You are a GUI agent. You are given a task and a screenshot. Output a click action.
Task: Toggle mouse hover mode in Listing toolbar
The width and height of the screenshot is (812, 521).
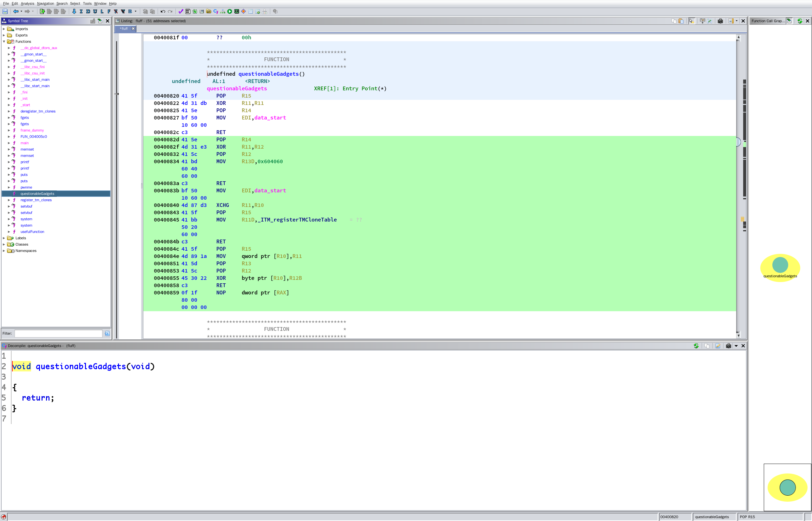click(x=691, y=21)
